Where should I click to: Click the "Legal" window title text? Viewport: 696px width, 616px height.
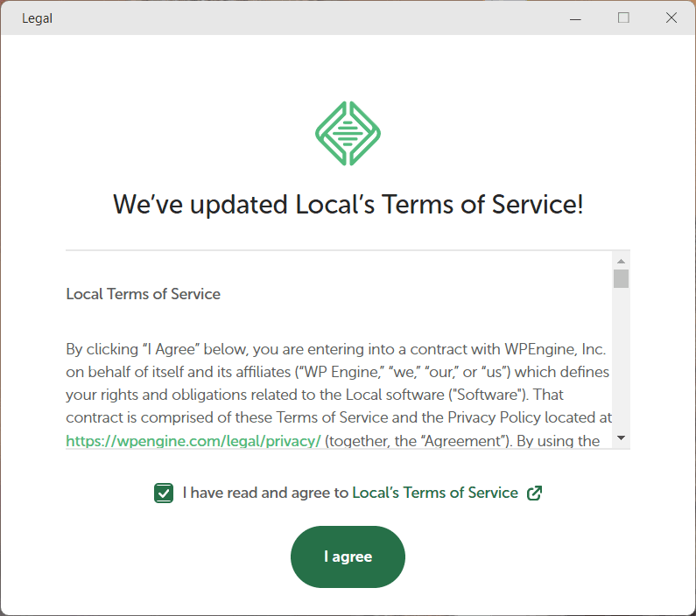tap(38, 18)
